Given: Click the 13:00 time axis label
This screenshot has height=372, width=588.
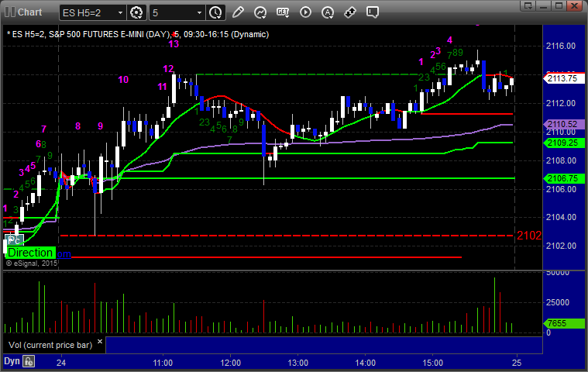Looking at the screenshot, I should (x=297, y=363).
